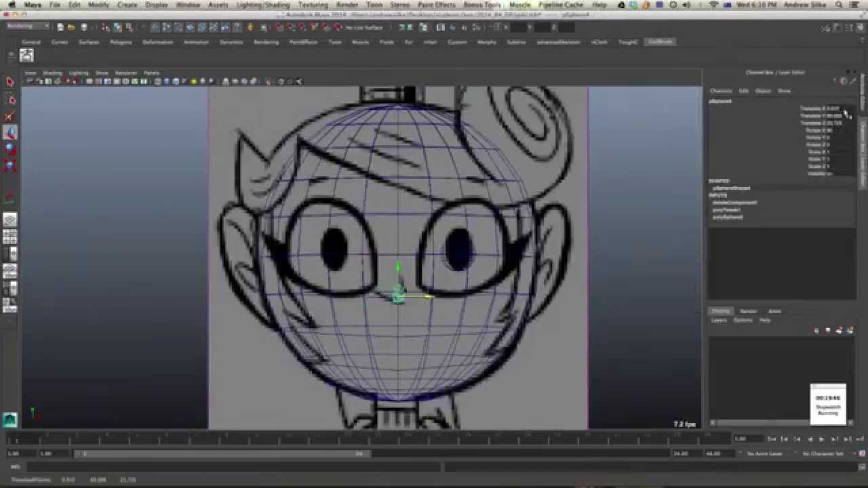Screen dimensions: 868x488
Task: Open the viewport Shading menu
Action: click(52, 73)
